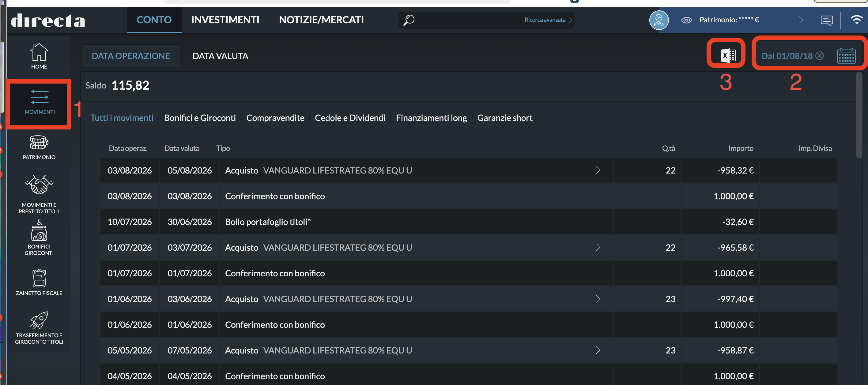
Task: Open the calendar date picker
Action: point(846,56)
